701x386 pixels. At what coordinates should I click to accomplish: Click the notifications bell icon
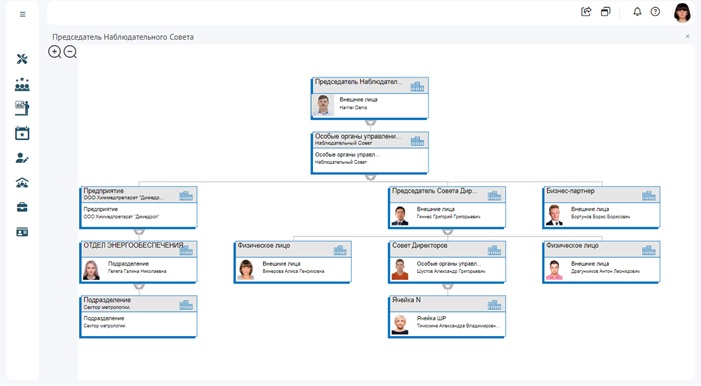click(637, 12)
